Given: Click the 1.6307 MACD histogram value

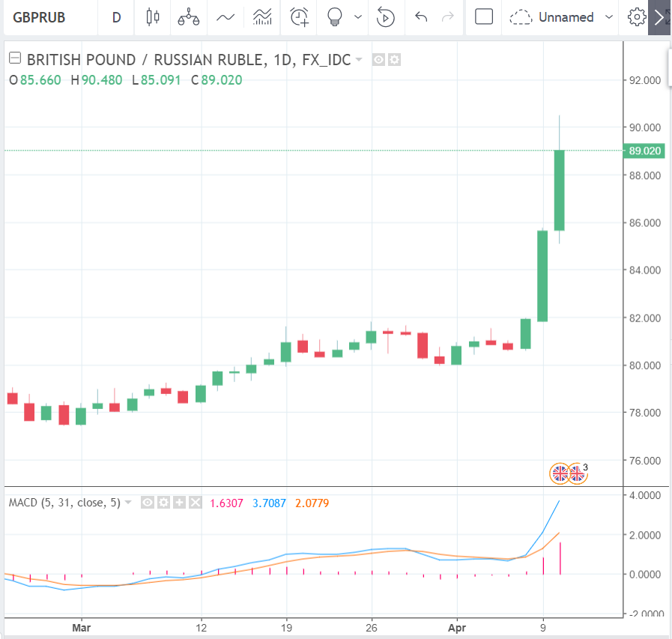Looking at the screenshot, I should click(226, 503).
